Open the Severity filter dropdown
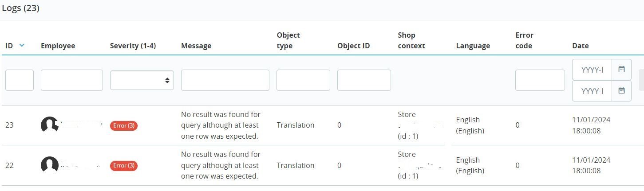 (142, 80)
